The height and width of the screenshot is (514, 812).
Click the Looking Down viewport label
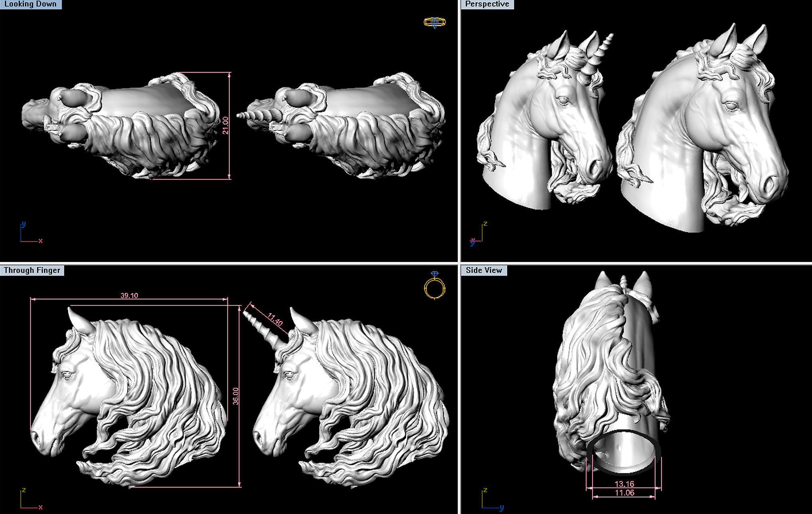(x=30, y=4)
